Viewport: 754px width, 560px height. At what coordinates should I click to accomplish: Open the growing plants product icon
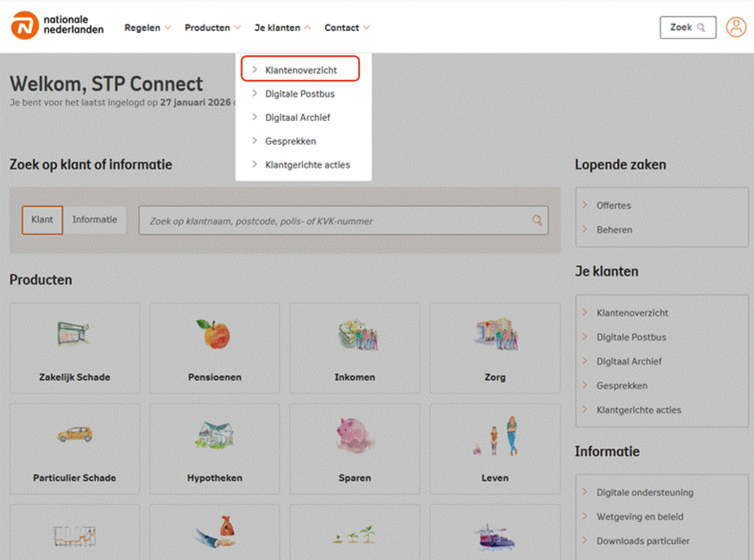pyautogui.click(x=354, y=535)
